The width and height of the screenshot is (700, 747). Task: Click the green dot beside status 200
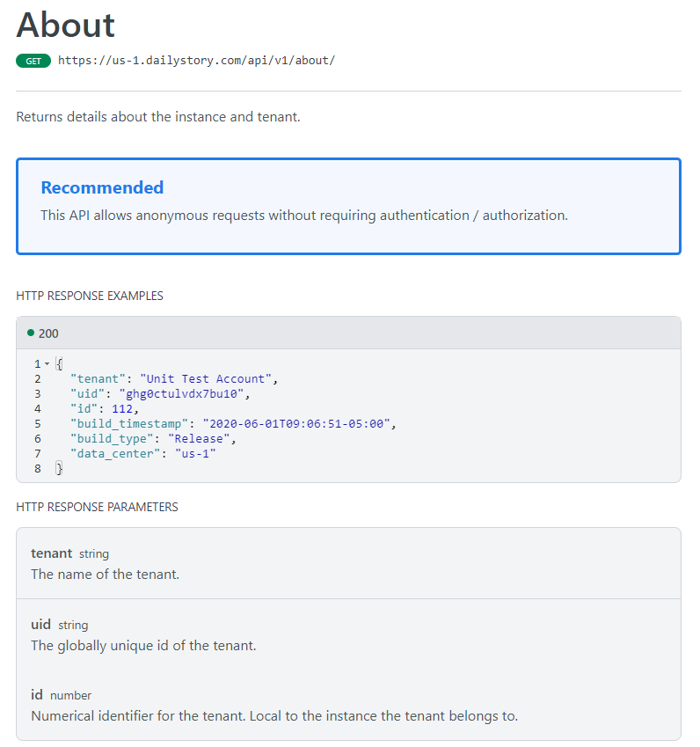pos(31,333)
